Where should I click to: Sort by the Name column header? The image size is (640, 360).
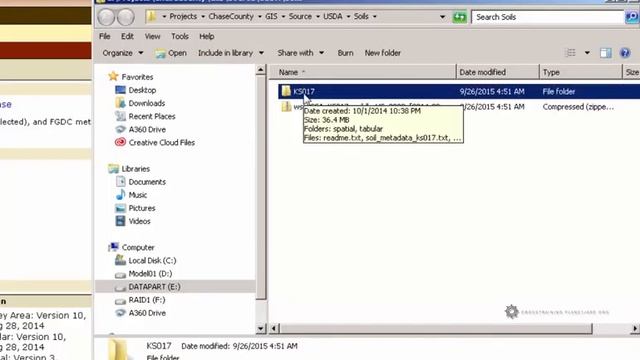(362, 72)
